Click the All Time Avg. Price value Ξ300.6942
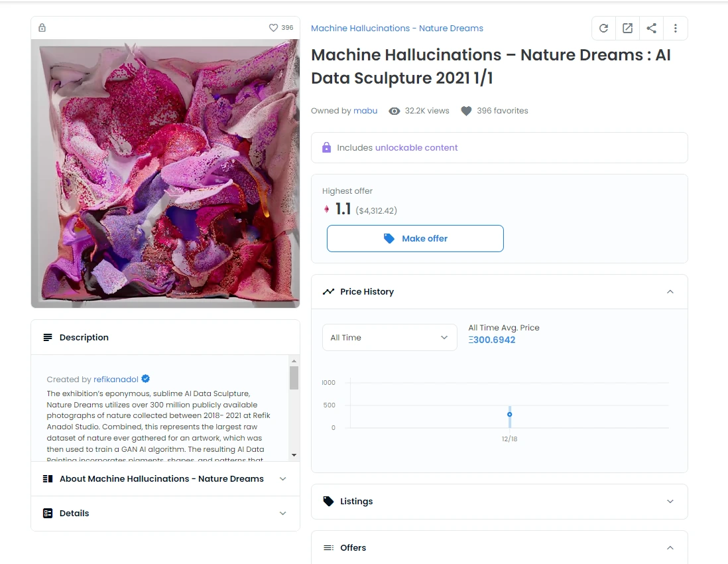The width and height of the screenshot is (728, 564). (492, 340)
